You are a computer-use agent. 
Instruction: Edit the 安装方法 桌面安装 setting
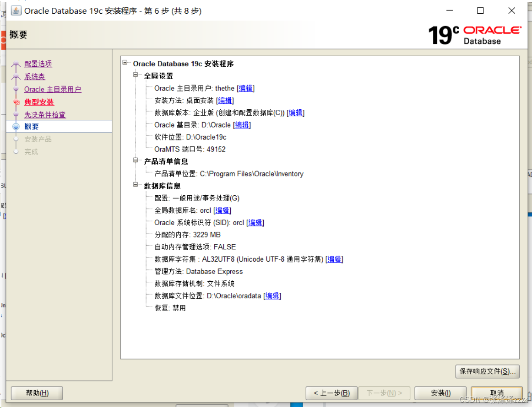point(225,101)
